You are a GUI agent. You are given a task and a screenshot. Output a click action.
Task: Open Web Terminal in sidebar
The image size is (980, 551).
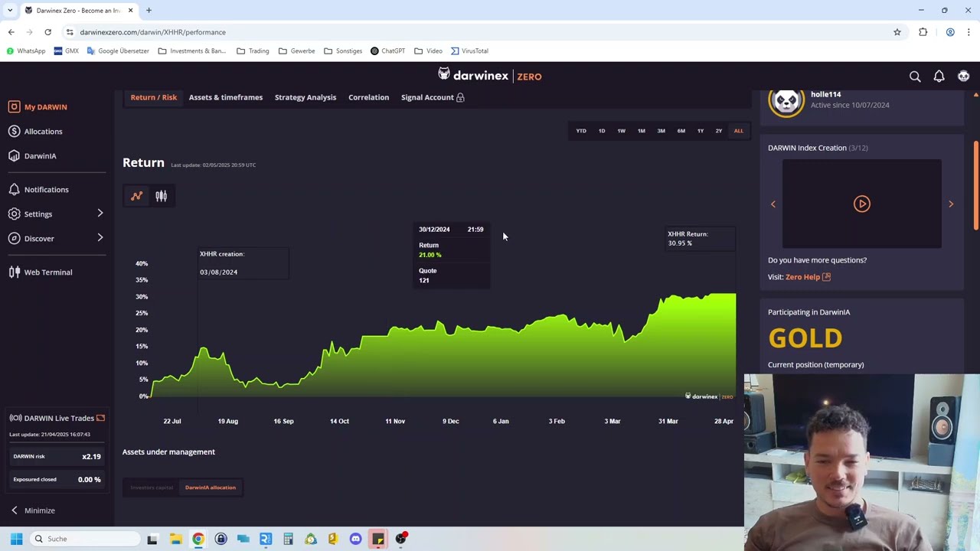point(48,272)
